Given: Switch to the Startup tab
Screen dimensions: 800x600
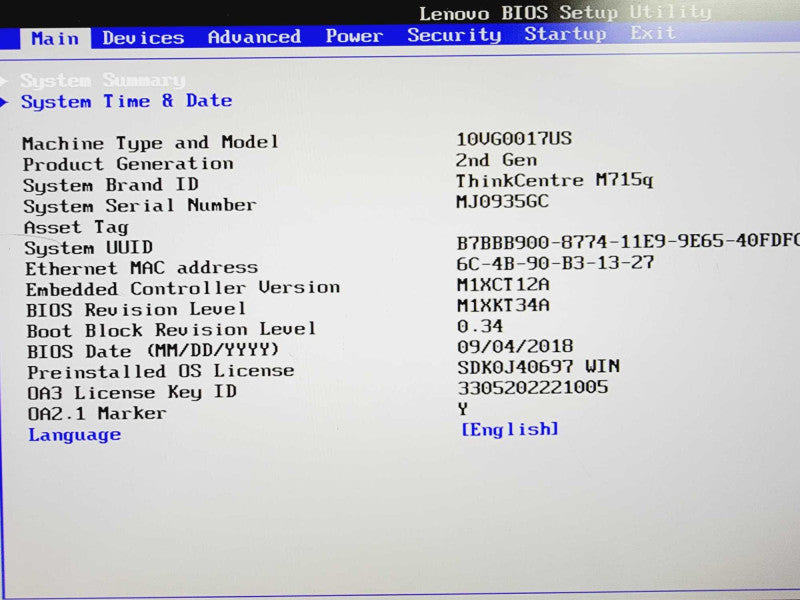Looking at the screenshot, I should 565,34.
